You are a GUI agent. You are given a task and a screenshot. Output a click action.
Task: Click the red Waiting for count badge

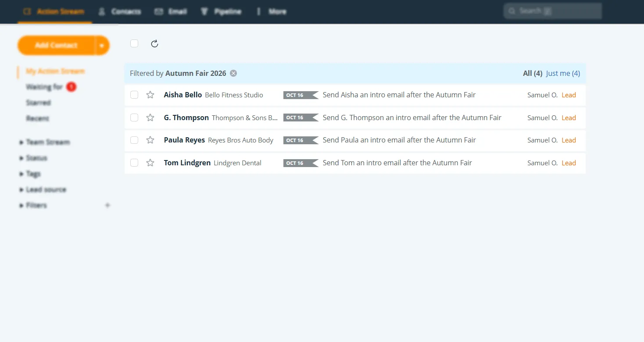71,87
